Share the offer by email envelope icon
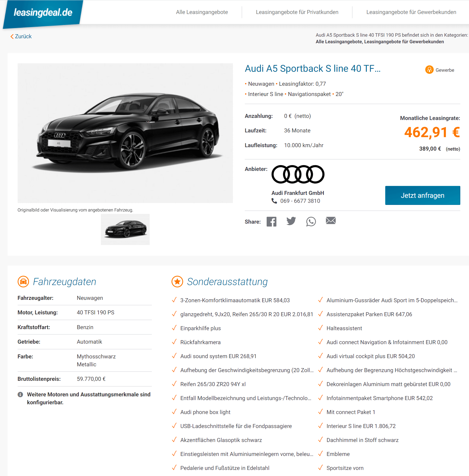The width and height of the screenshot is (469, 476). click(331, 220)
